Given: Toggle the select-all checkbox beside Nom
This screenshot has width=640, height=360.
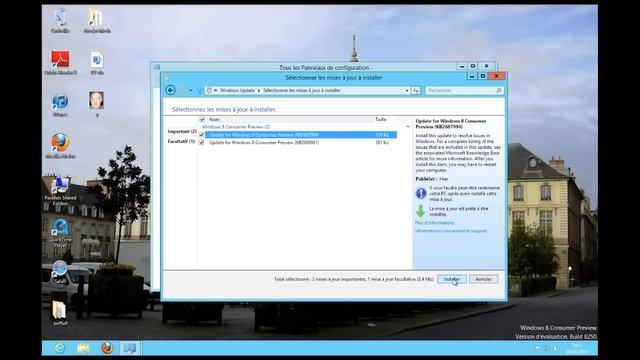Looking at the screenshot, I should pos(202,120).
